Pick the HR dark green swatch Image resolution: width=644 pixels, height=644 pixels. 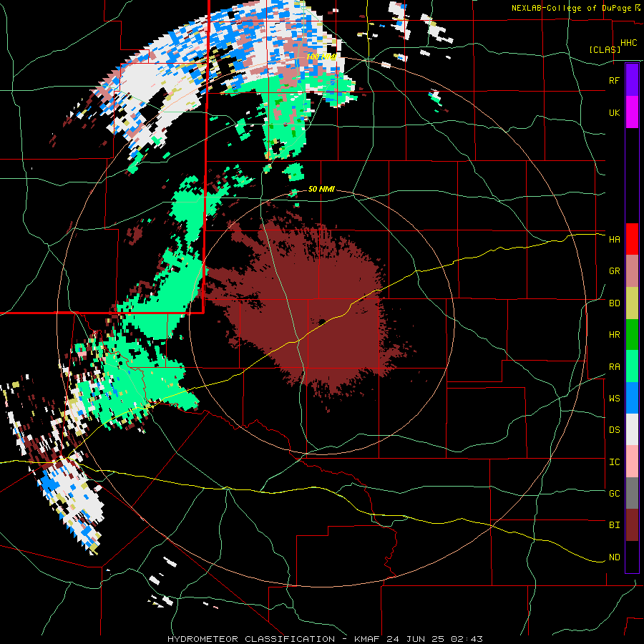click(x=632, y=335)
